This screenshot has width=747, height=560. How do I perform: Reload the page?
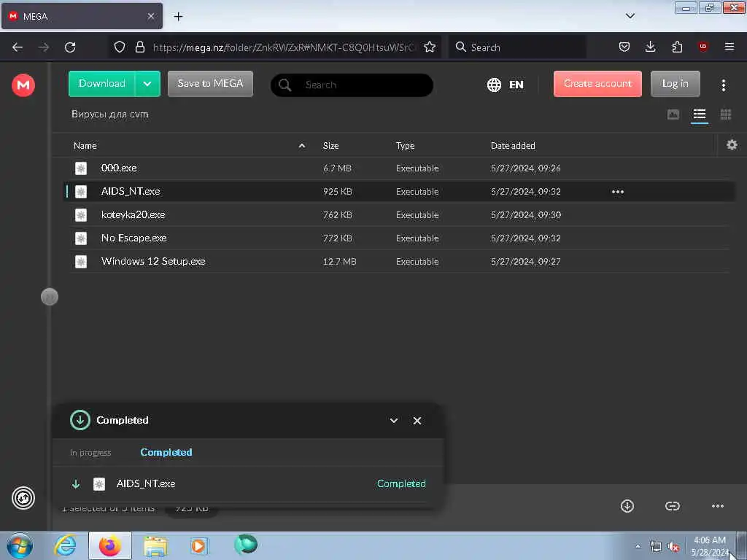click(x=70, y=47)
